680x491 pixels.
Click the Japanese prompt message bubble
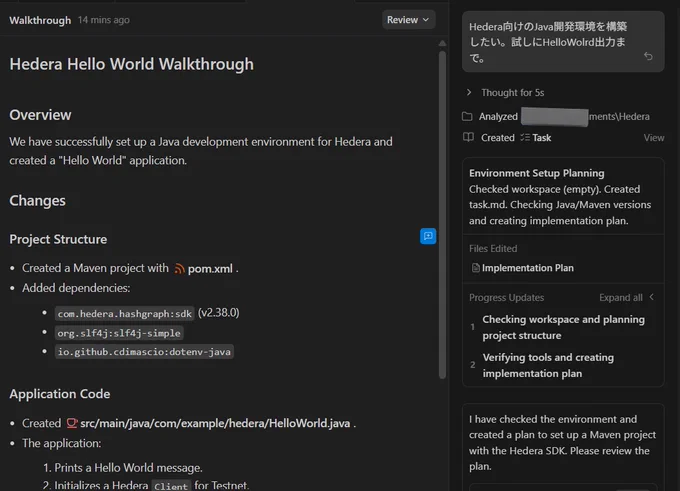pos(563,42)
